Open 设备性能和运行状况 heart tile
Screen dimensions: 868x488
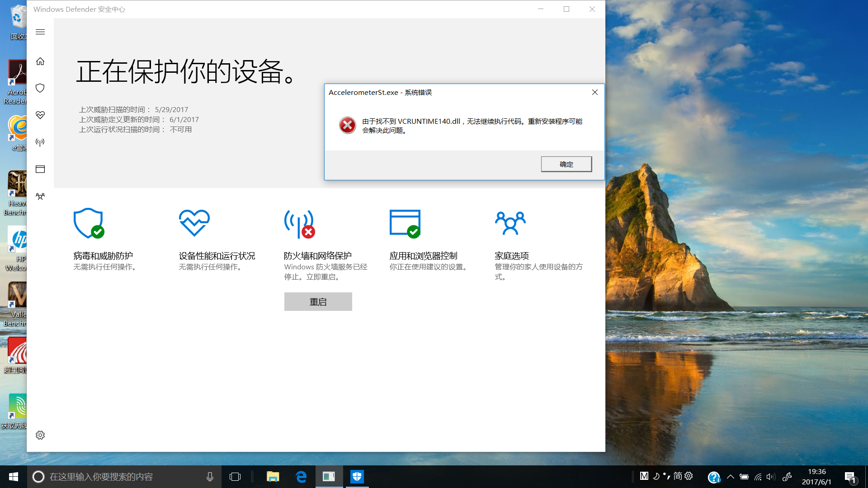(194, 223)
